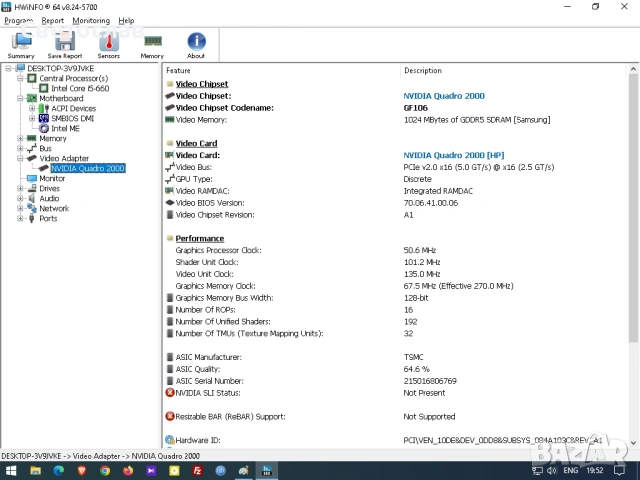Open the Memory toolbar icon
This screenshot has width=640, height=480.
(152, 45)
